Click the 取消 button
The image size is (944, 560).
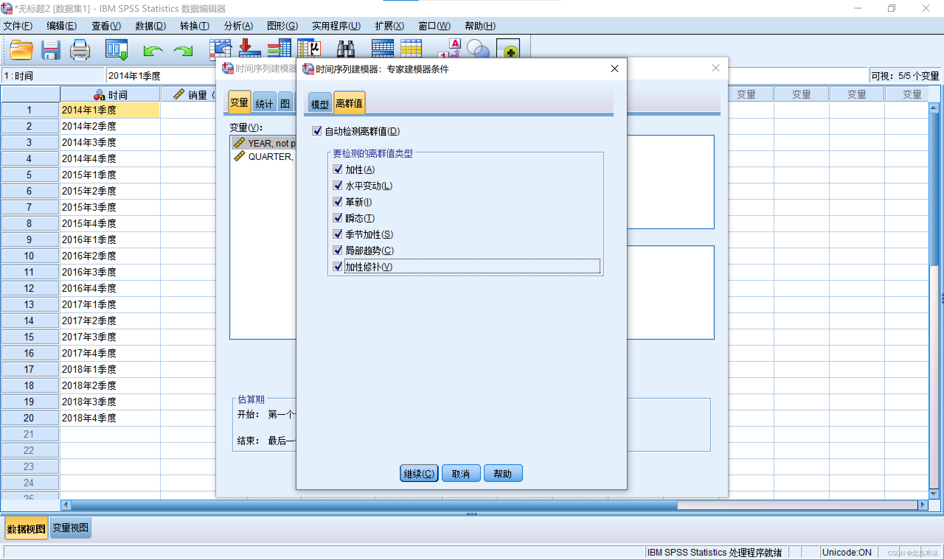coord(461,473)
